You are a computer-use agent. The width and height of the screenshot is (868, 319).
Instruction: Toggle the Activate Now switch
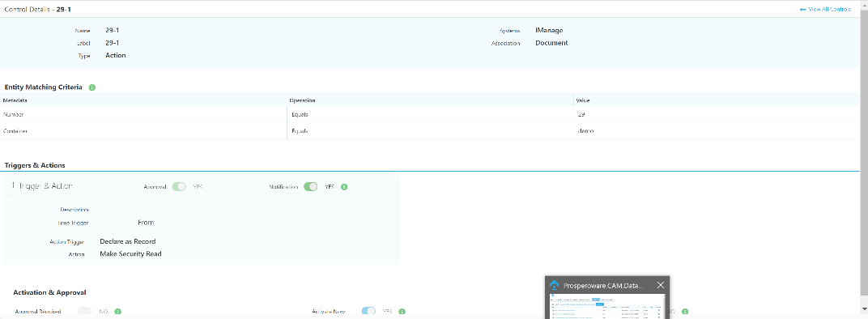368,311
